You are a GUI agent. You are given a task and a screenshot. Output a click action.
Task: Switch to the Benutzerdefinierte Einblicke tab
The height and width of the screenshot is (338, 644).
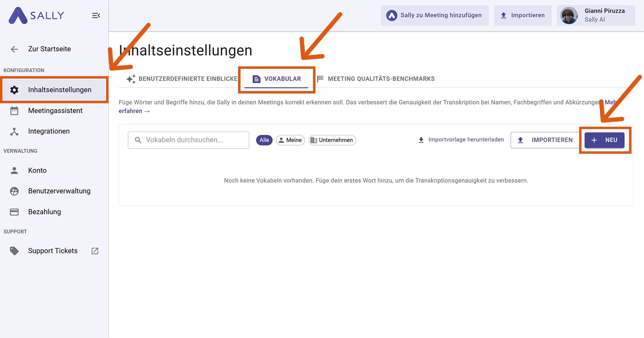pyautogui.click(x=182, y=79)
